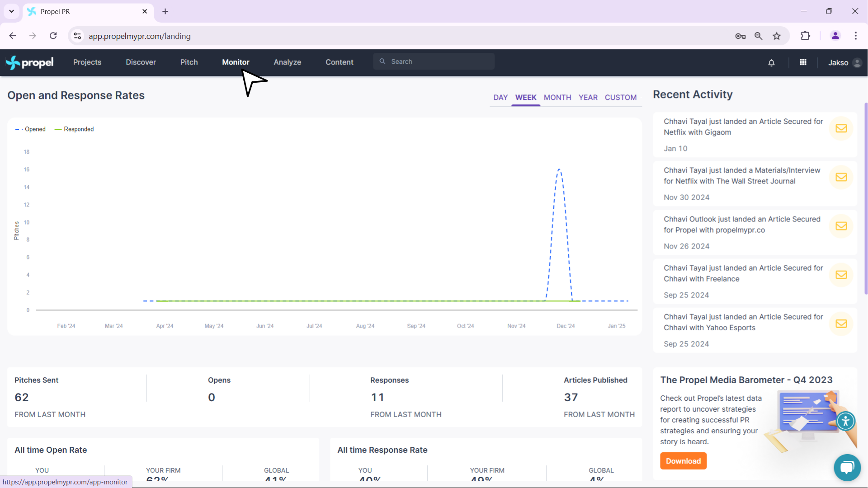Open the tab search dropdown
The width and height of the screenshot is (868, 488).
(11, 11)
